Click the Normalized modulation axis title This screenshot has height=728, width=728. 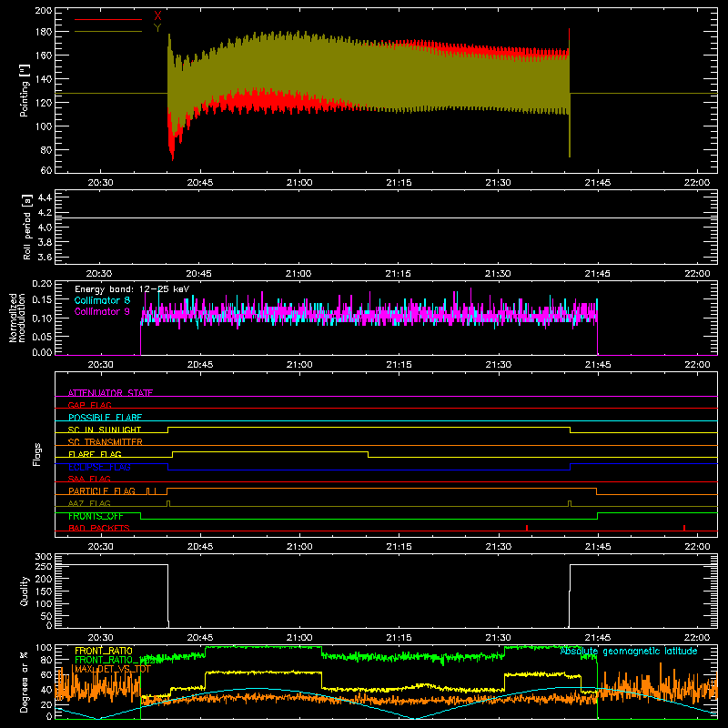point(17,318)
